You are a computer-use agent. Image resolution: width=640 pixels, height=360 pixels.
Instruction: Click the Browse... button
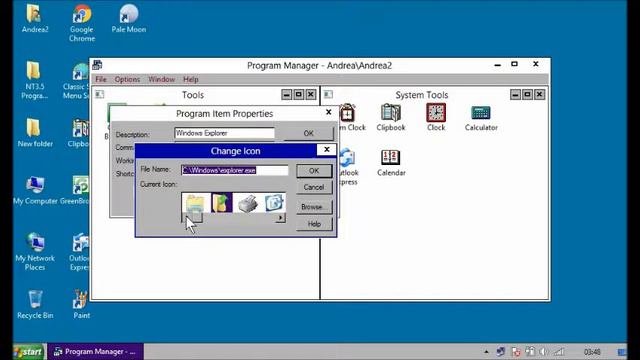click(314, 207)
